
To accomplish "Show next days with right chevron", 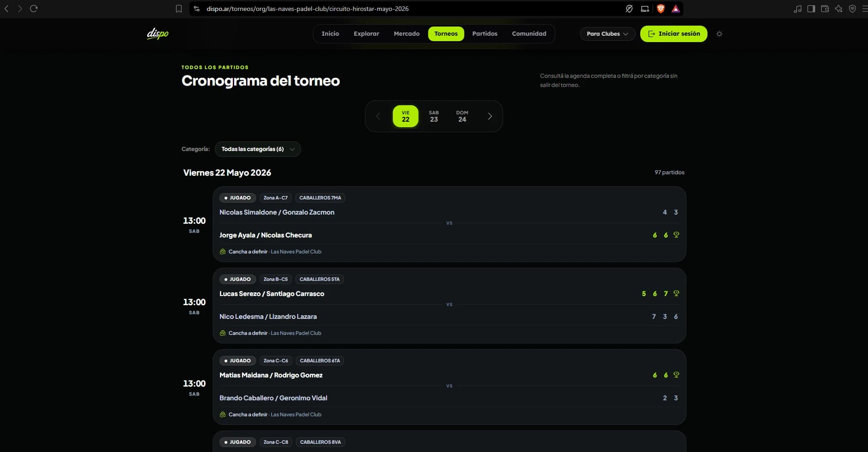I will 490,116.
